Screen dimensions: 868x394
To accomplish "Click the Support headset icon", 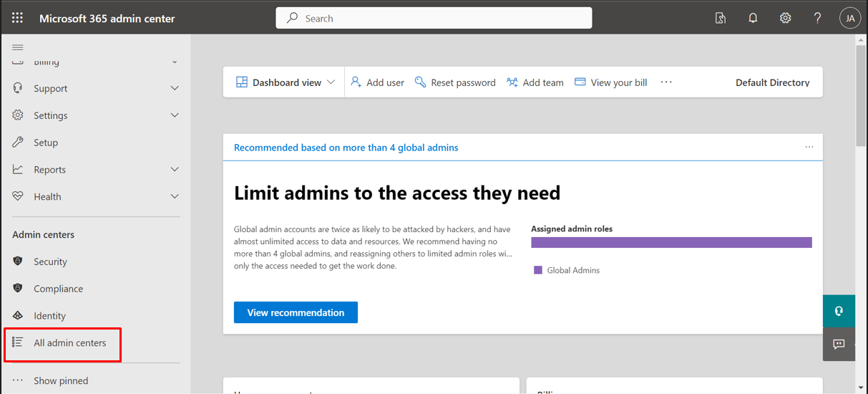I will click(x=18, y=88).
